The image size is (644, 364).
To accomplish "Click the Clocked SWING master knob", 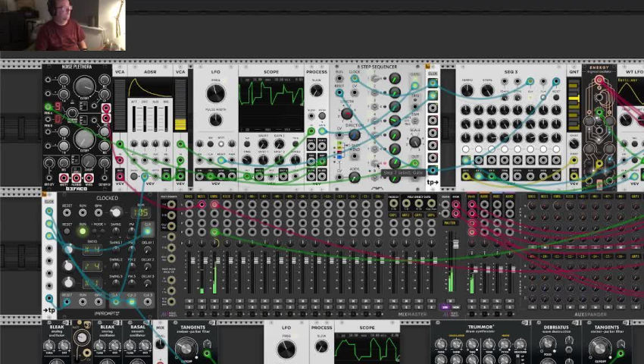I will [x=116, y=231].
